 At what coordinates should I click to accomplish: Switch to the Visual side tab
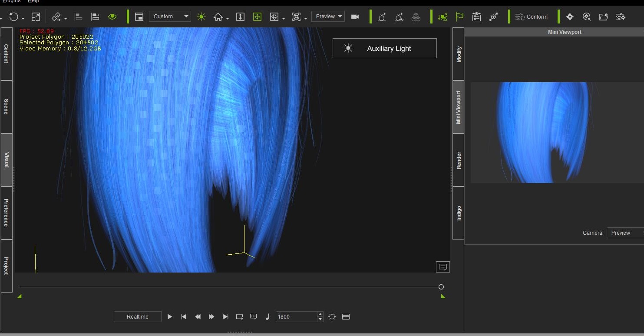[7, 160]
